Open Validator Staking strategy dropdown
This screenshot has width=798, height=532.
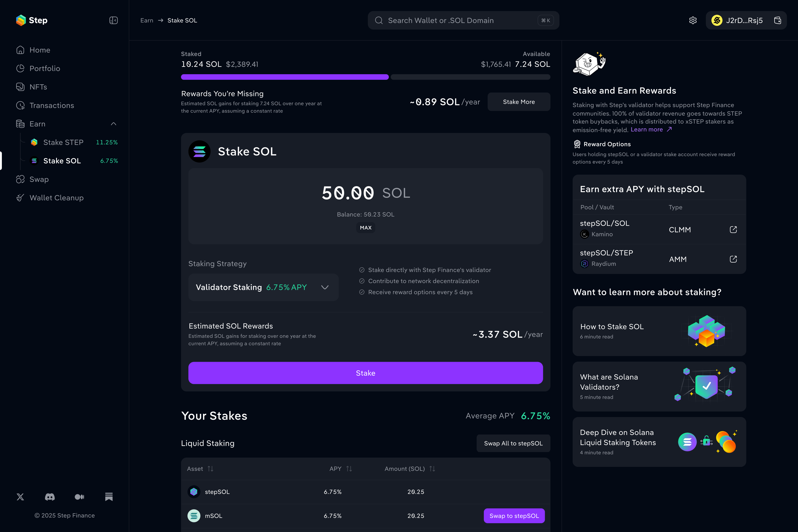pos(263,287)
